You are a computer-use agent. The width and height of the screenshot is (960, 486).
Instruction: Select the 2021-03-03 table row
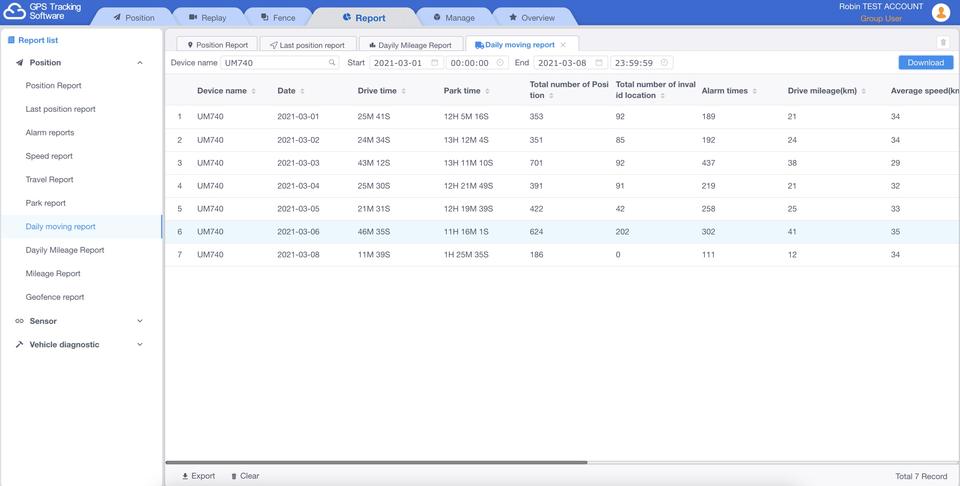point(562,163)
